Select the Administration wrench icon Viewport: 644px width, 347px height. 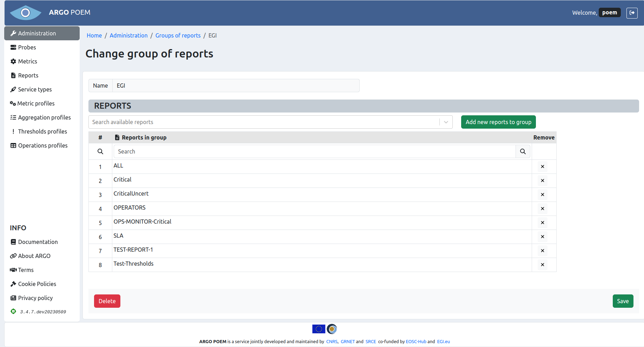pyautogui.click(x=13, y=33)
